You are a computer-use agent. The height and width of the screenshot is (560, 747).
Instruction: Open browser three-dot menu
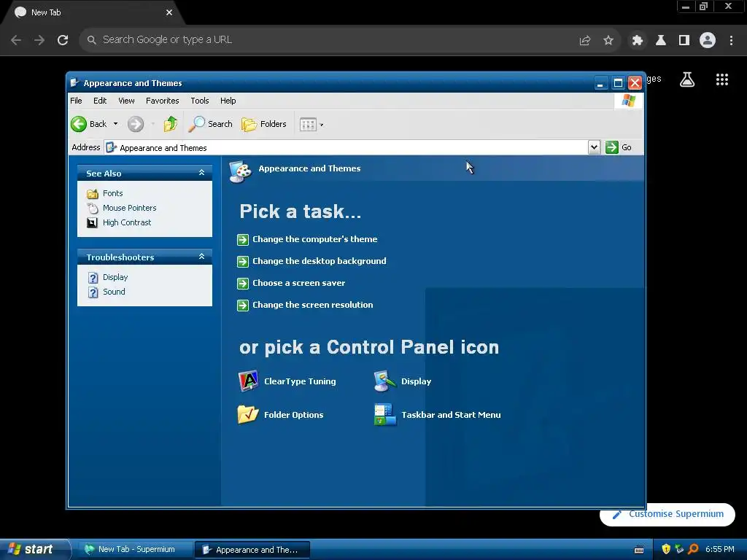coord(731,40)
